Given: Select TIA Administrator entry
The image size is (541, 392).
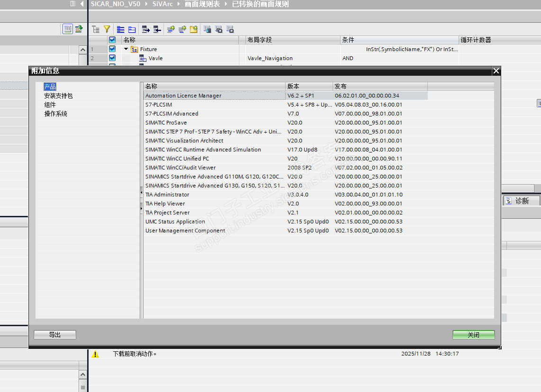Looking at the screenshot, I should pyautogui.click(x=285, y=195).
